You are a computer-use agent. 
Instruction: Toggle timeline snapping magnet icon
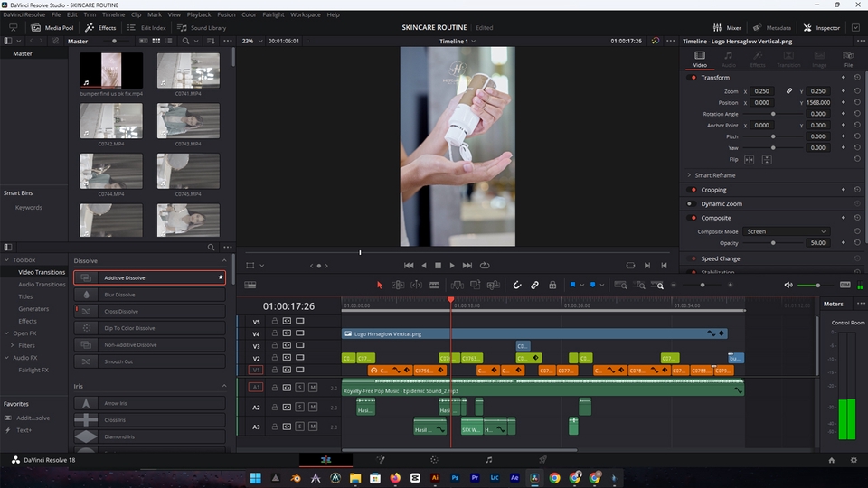click(517, 285)
